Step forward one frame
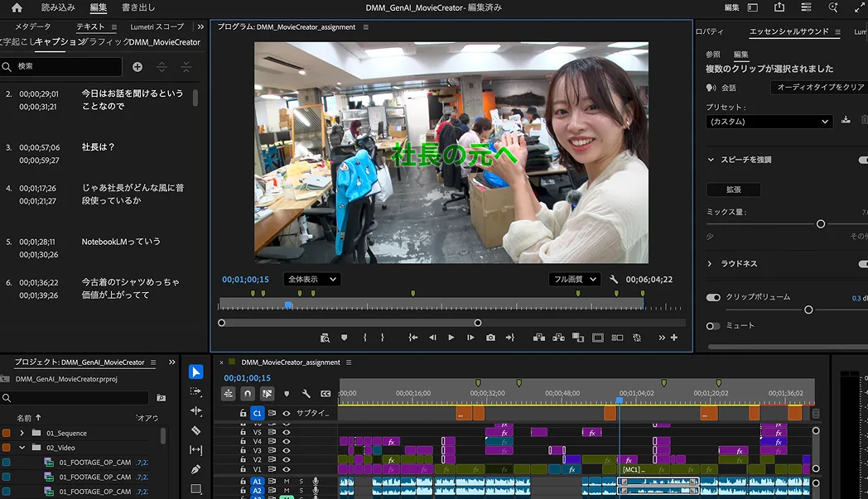The height and width of the screenshot is (499, 868). click(470, 338)
